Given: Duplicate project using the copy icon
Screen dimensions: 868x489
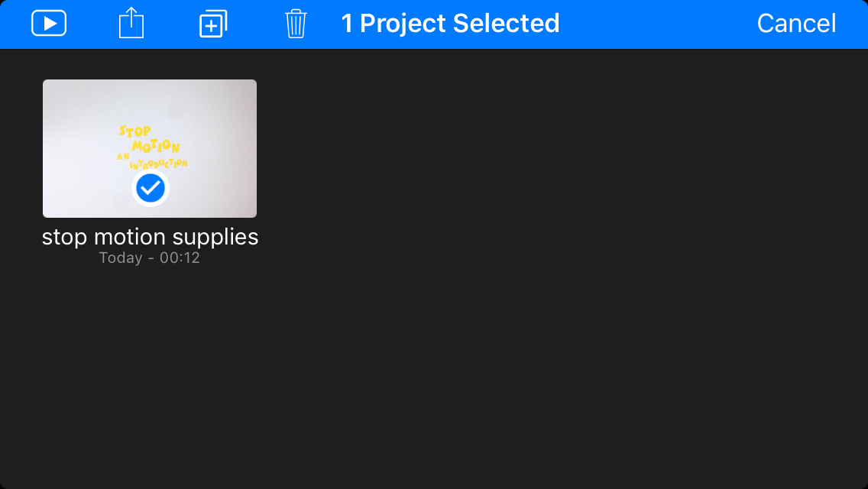Looking at the screenshot, I should (212, 23).
